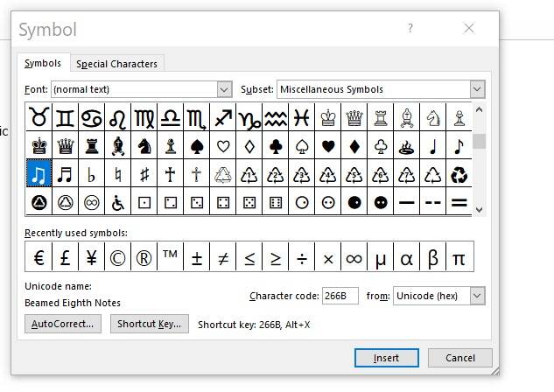Screen dimensions: 554x392
Task: Select the music sharp sign symbol
Action: coord(144,174)
